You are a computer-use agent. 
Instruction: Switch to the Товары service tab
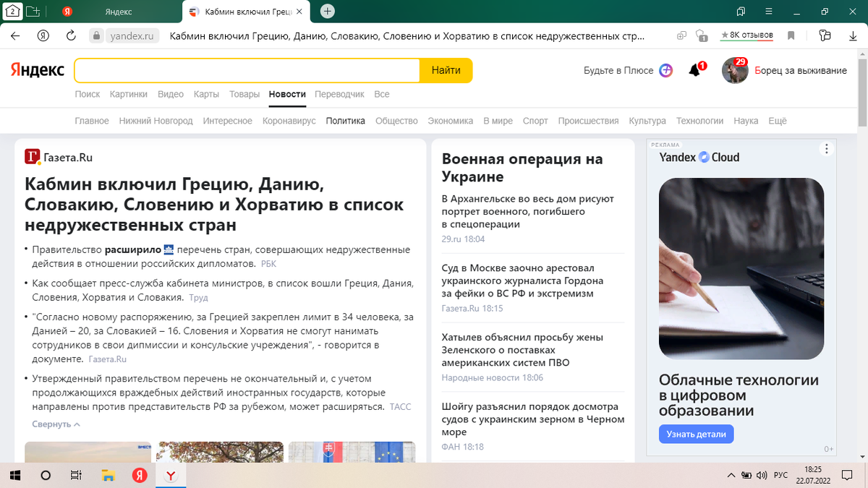point(244,94)
